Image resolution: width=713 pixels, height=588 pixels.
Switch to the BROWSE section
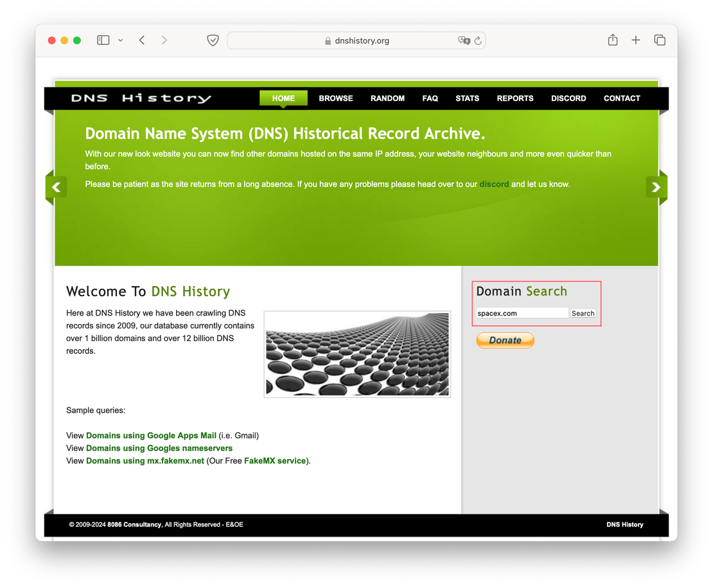[x=335, y=98]
